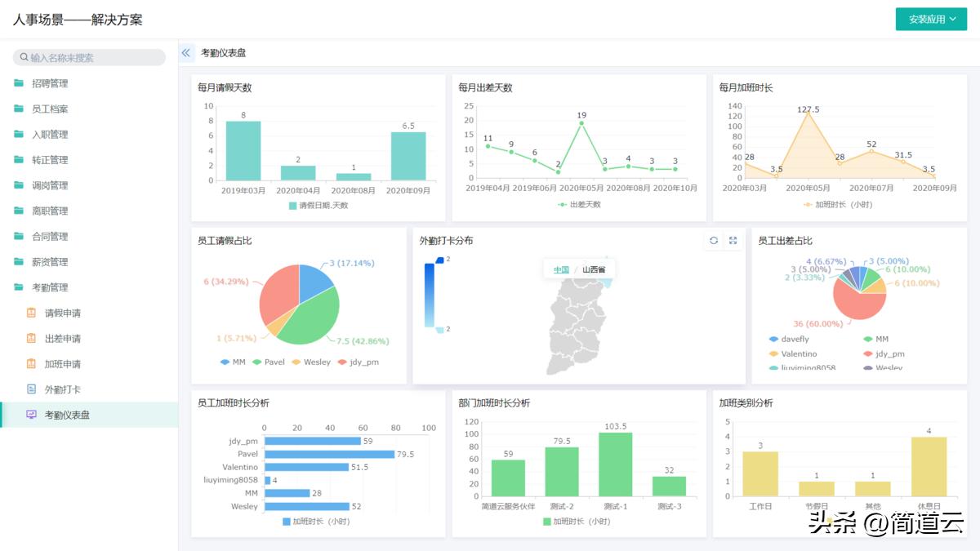
Task: Collapse the 考勤管理 folder
Action: pos(49,287)
